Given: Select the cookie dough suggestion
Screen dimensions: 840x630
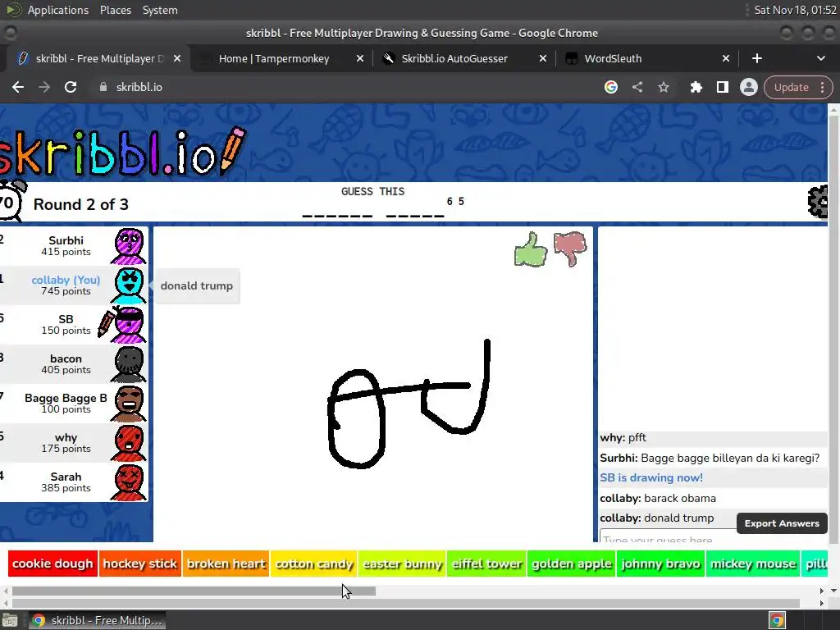Looking at the screenshot, I should [x=52, y=564].
